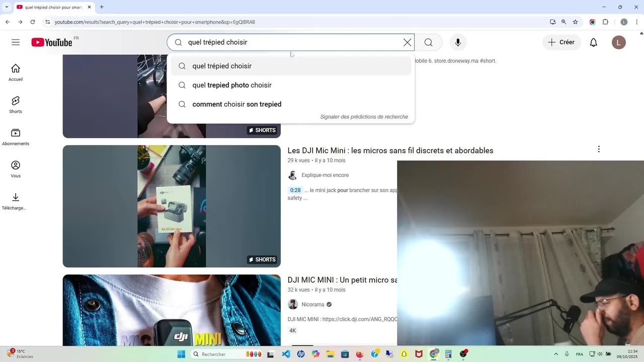This screenshot has height=362, width=644.
Task: Open McAfee from taskbar
Action: (419, 354)
